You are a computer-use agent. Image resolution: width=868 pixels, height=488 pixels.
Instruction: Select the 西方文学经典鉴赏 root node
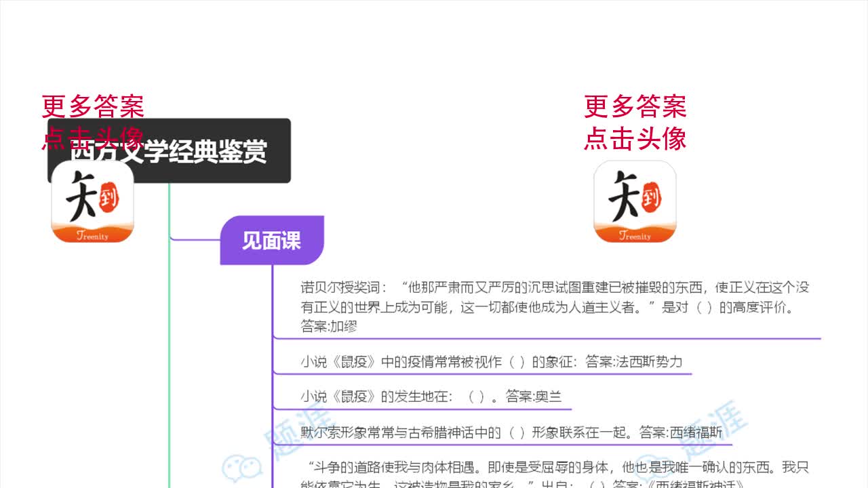[169, 151]
